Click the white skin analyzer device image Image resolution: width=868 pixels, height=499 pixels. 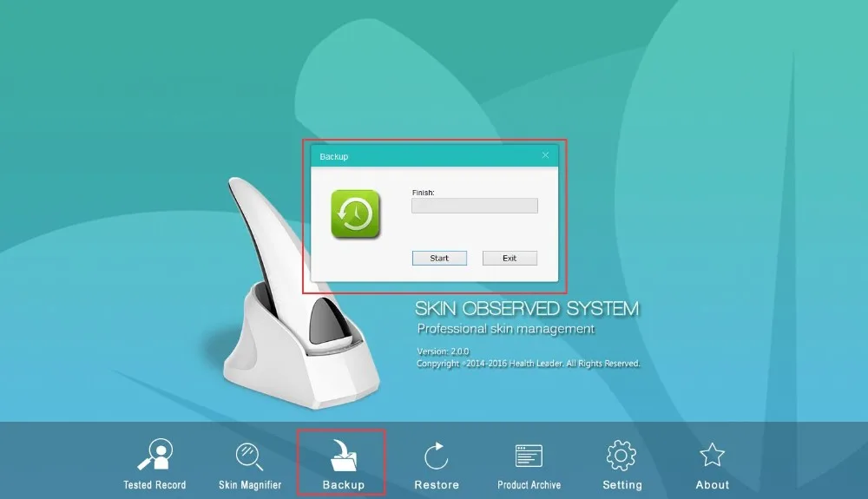coord(293,299)
